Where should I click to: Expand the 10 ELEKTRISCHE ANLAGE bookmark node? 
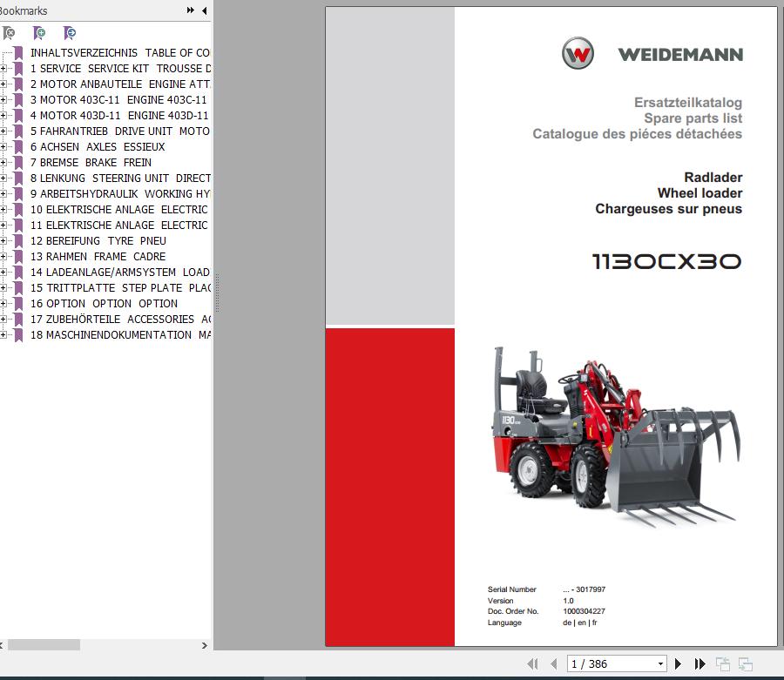[x=3, y=209]
